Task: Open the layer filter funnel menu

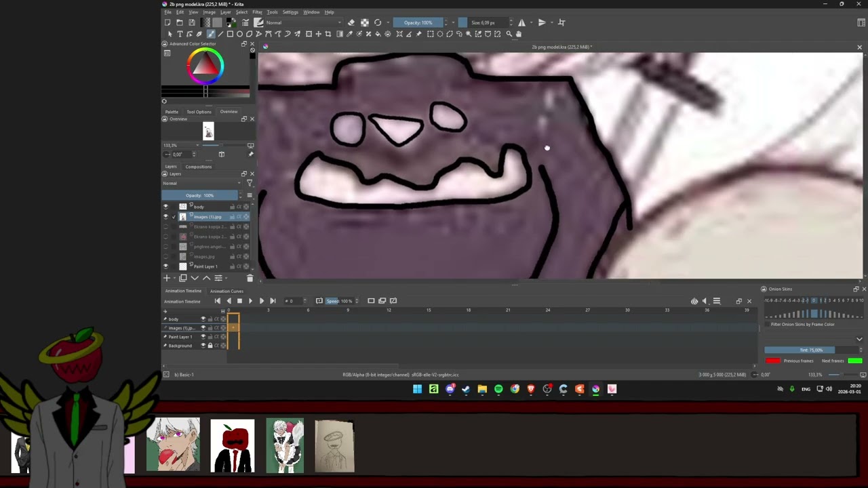Action: 250,183
